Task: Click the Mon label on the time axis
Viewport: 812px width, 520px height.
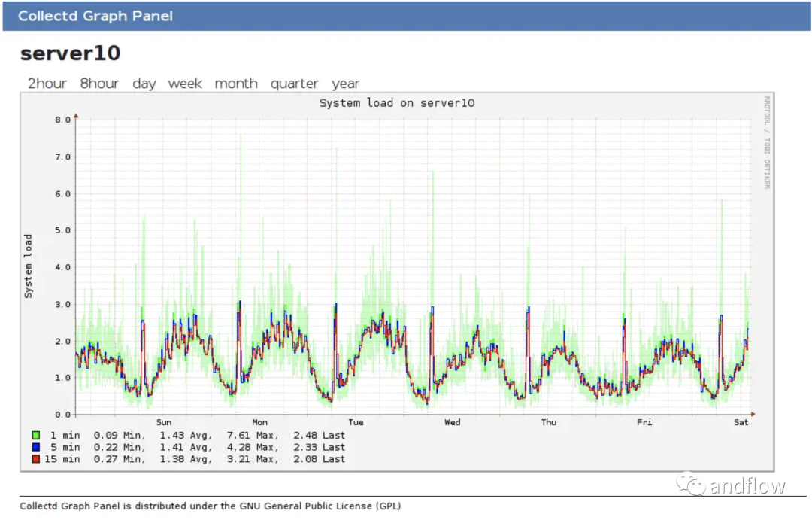Action: pos(259,422)
